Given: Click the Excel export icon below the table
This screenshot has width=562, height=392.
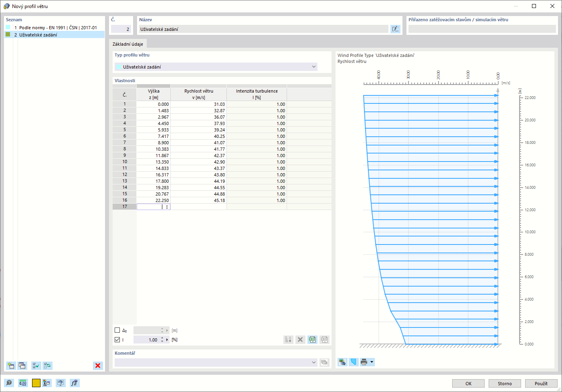Looking at the screenshot, I should pyautogui.click(x=312, y=339).
